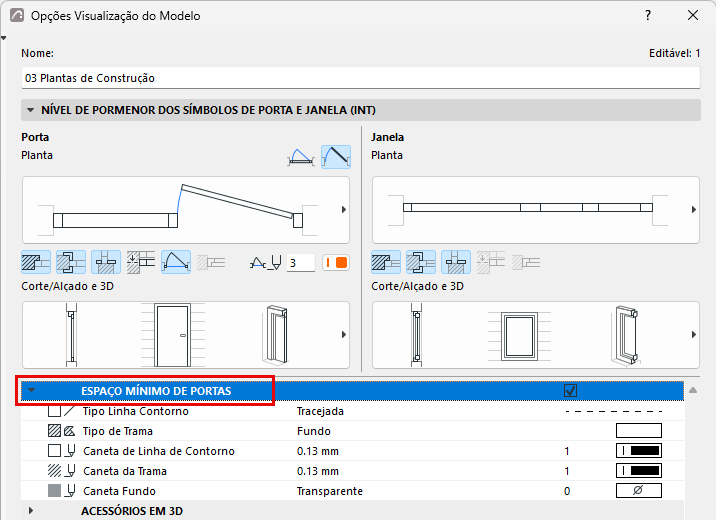Screen dimensions: 716x520
Task: Toggle the Porta frame detail icon
Action: pos(71,262)
